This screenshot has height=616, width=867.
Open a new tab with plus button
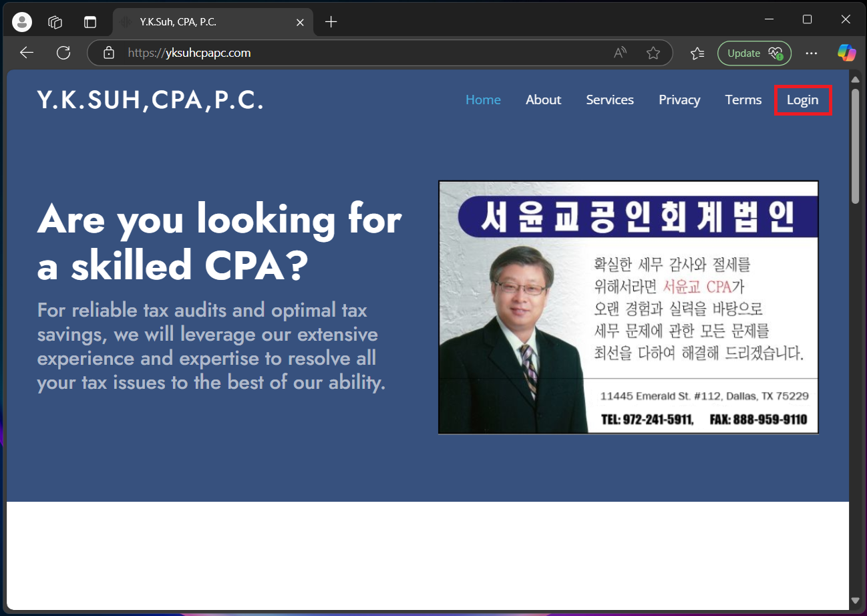(331, 22)
